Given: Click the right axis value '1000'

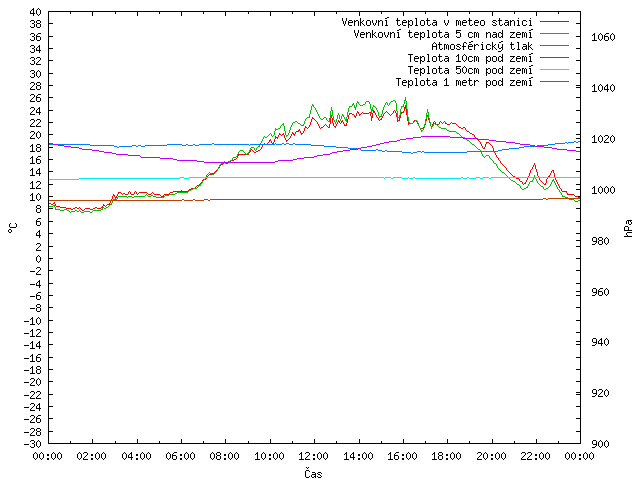Looking at the screenshot, I should coord(603,190).
